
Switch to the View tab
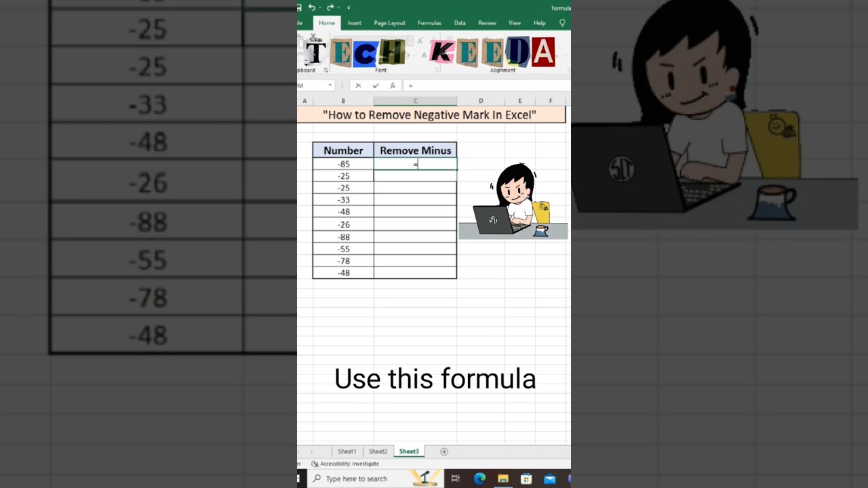515,23
